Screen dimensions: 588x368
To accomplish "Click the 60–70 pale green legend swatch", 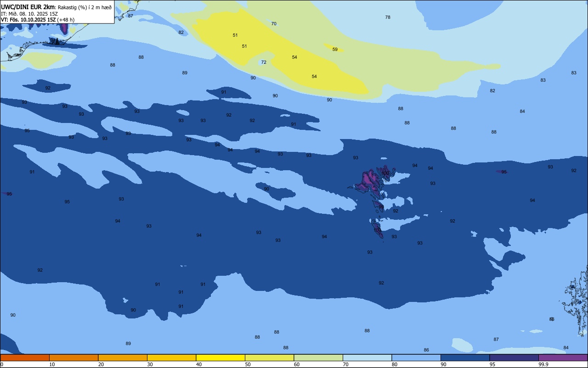I will [318, 357].
